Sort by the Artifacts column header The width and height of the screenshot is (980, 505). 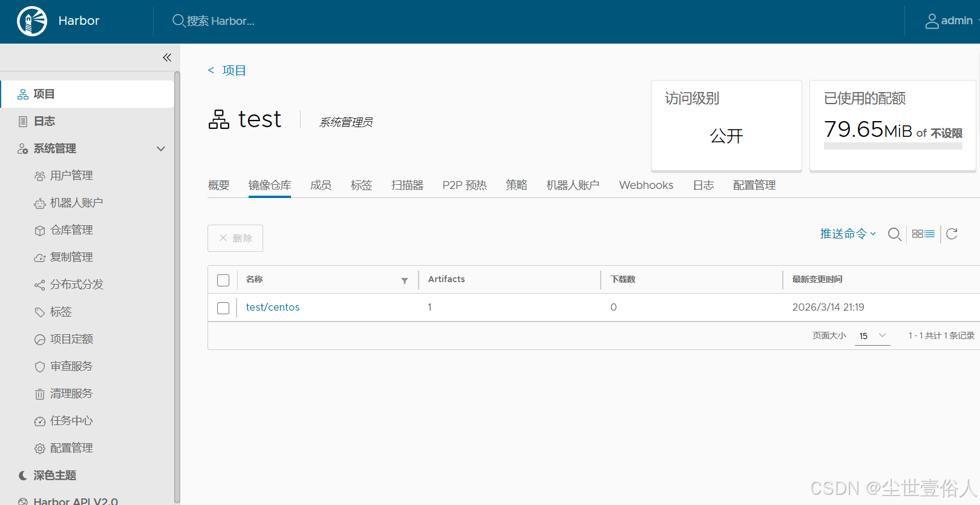[446, 279]
